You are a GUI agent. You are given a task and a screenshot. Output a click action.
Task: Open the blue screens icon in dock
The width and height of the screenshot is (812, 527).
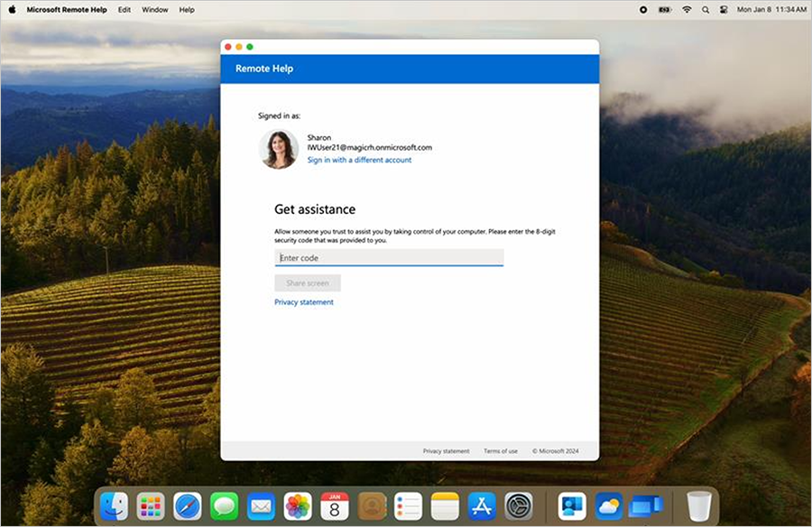pos(645,505)
